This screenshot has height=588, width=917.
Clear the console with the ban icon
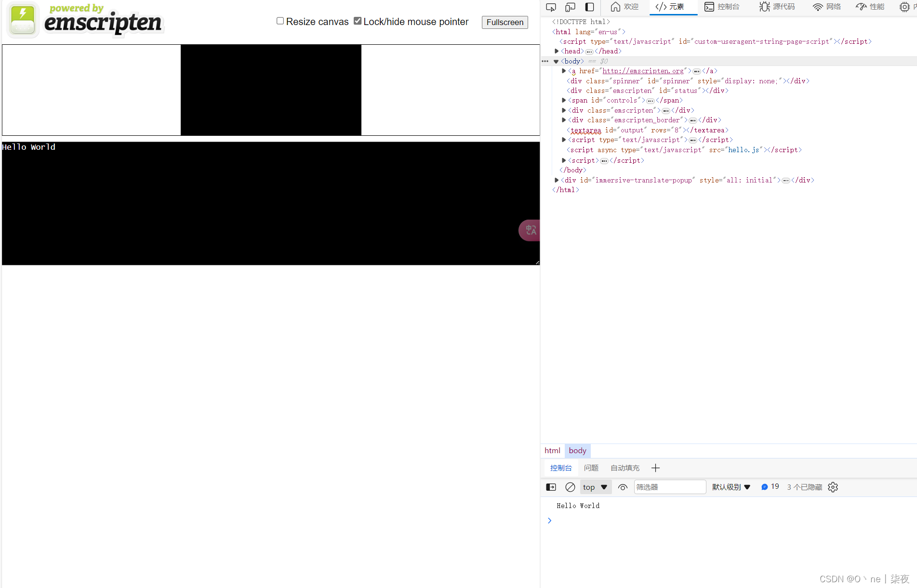coord(570,487)
